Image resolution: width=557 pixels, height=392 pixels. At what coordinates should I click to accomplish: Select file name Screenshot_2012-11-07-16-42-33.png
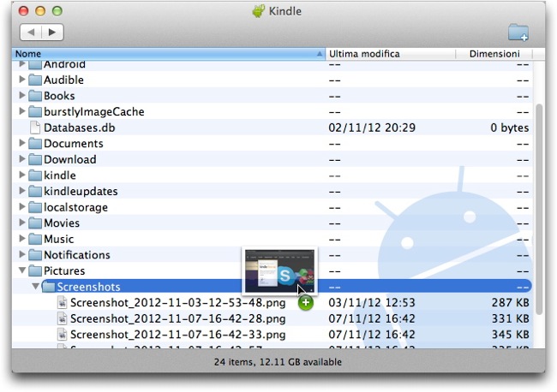pos(177,335)
